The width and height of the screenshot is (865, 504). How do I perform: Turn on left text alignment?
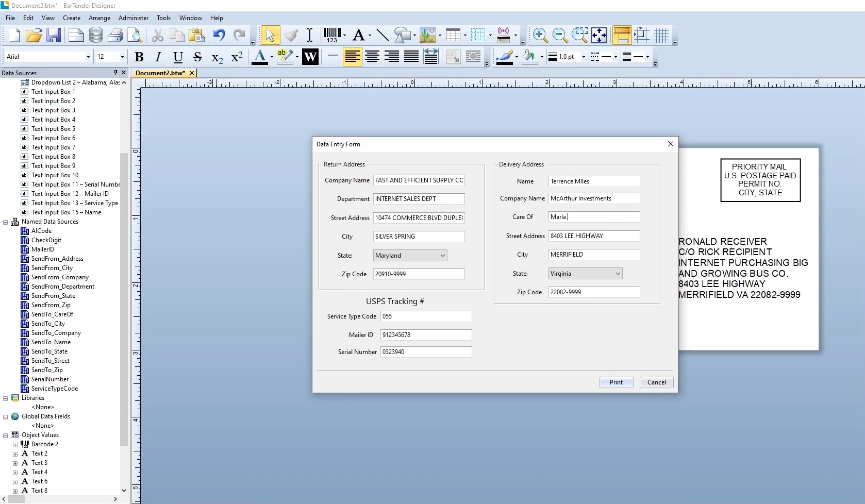click(353, 57)
